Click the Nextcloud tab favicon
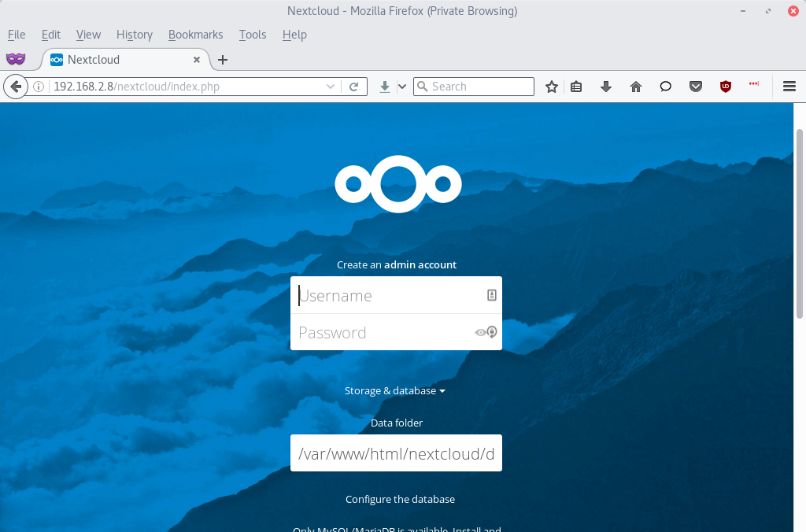The height and width of the screenshot is (532, 806). click(57, 60)
